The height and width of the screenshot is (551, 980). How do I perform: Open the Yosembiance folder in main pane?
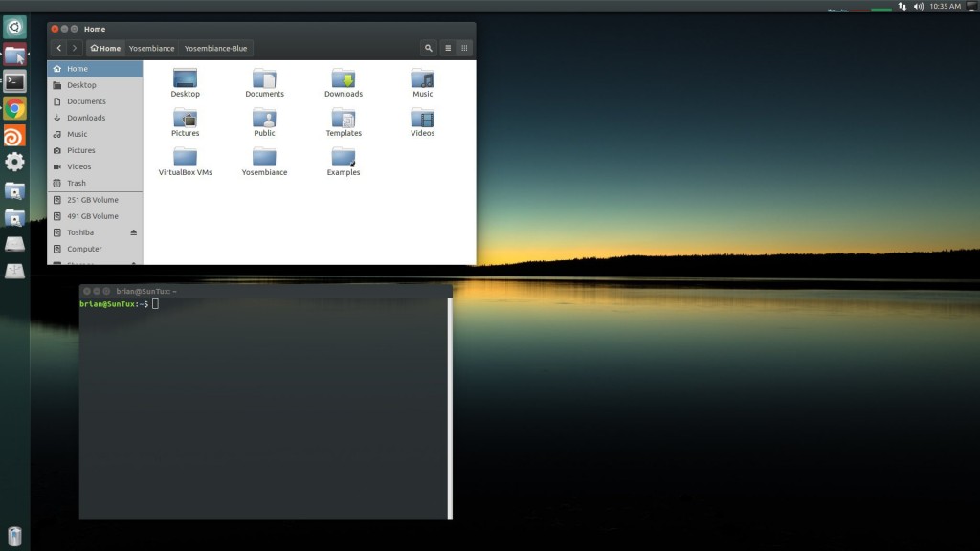pyautogui.click(x=264, y=161)
